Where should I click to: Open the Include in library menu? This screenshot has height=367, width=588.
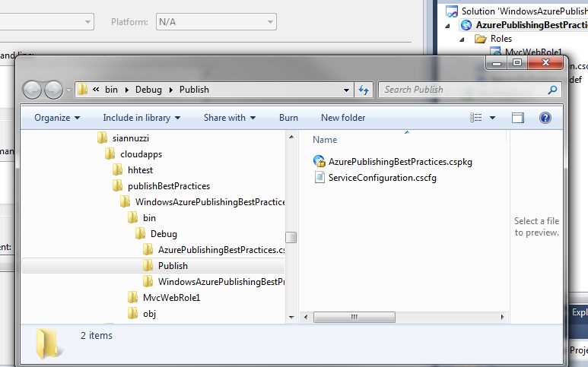point(141,118)
